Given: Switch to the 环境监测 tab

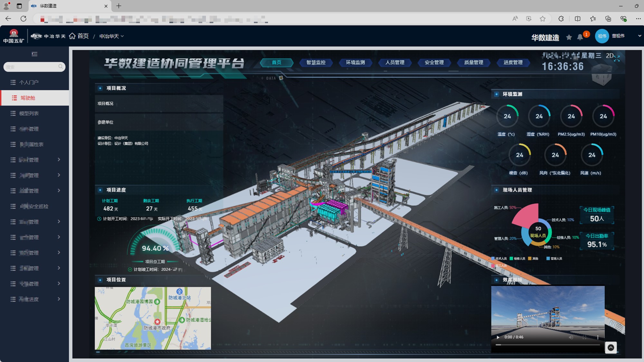Looking at the screenshot, I should click(355, 62).
